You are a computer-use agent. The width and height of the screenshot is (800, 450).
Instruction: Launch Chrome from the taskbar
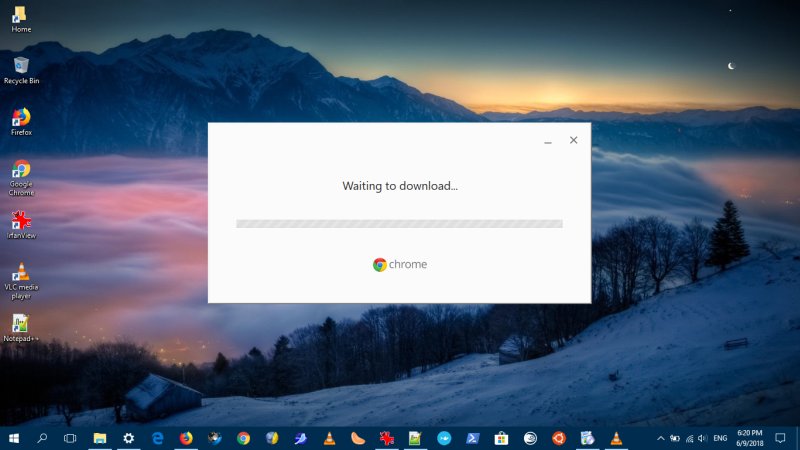(243, 438)
